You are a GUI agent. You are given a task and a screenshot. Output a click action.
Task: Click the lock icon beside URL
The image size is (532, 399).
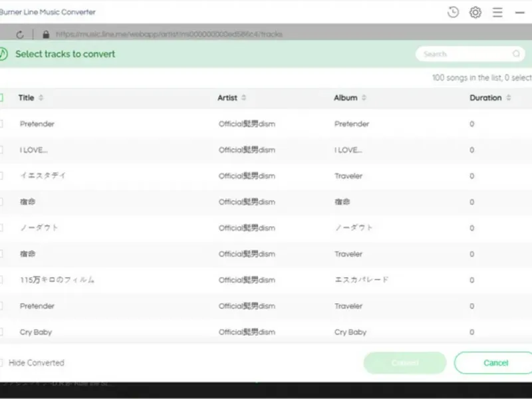46,35
